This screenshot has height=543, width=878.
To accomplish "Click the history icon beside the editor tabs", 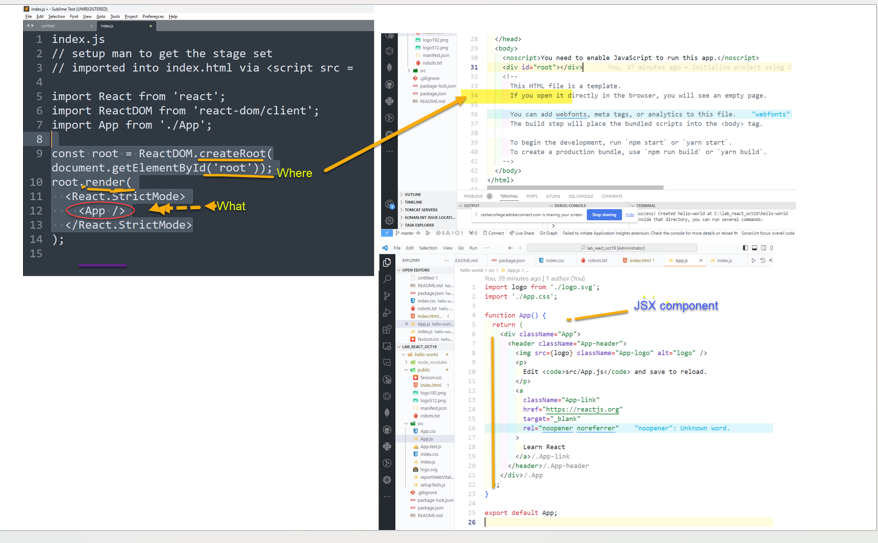I will (762, 260).
